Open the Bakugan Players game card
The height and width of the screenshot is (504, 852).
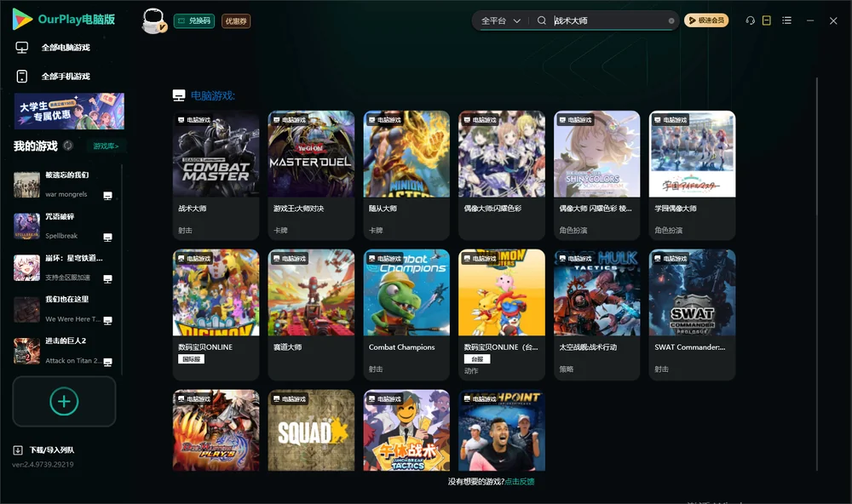tap(216, 430)
